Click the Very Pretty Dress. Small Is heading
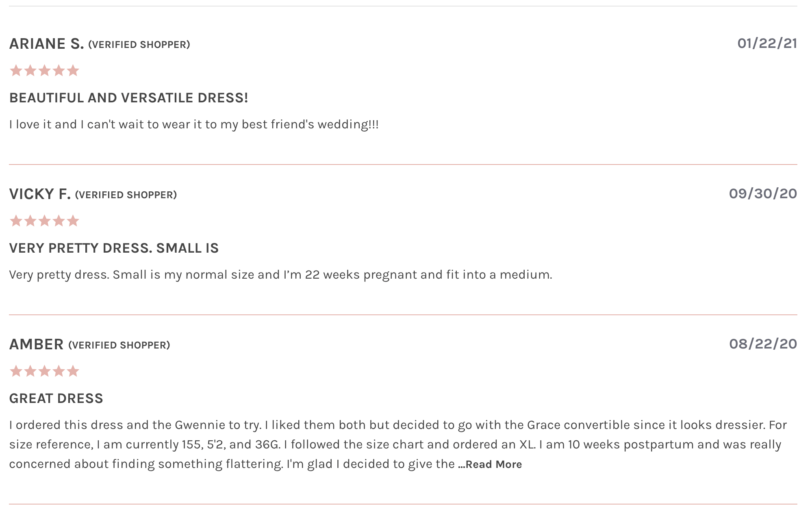Screen dimensions: 812x511 coord(114,248)
